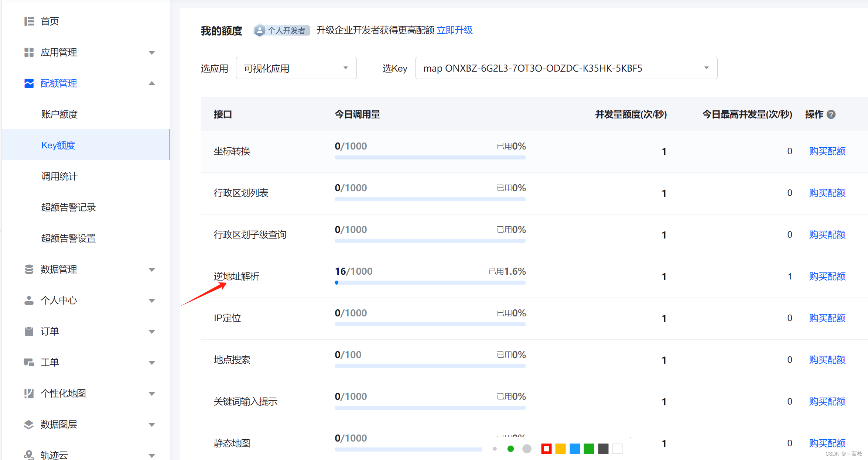The height and width of the screenshot is (460, 868).
Task: Click the 订单 clipboard icon
Action: point(29,332)
